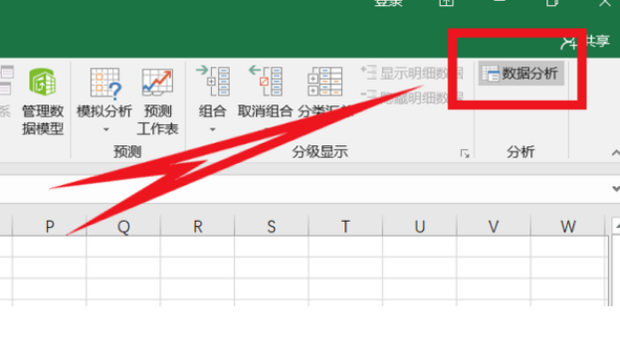The image size is (620, 362).
Task: Select column V header
Action: (x=493, y=226)
